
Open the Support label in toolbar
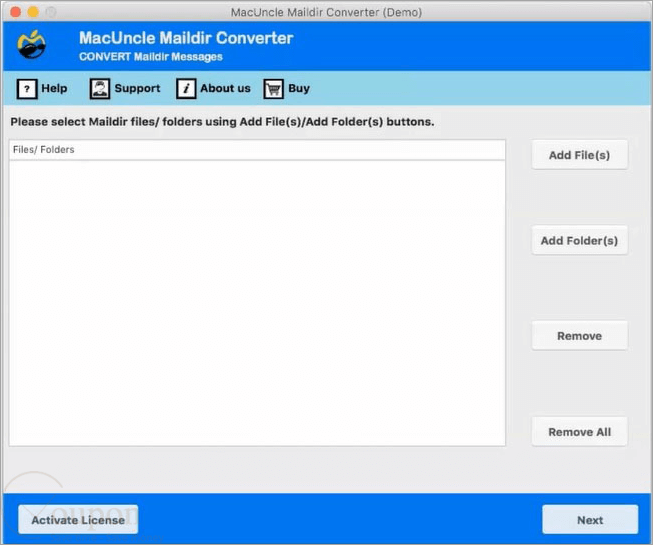click(137, 89)
